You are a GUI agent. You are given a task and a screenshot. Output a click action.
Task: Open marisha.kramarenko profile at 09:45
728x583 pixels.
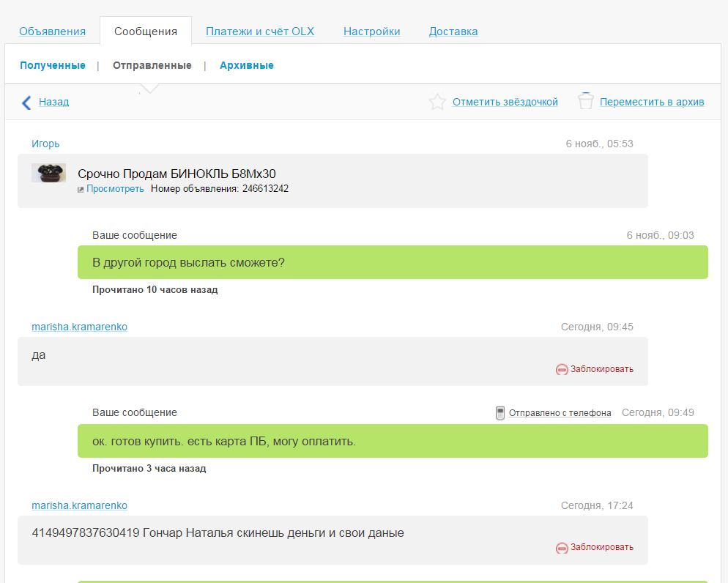click(x=79, y=327)
